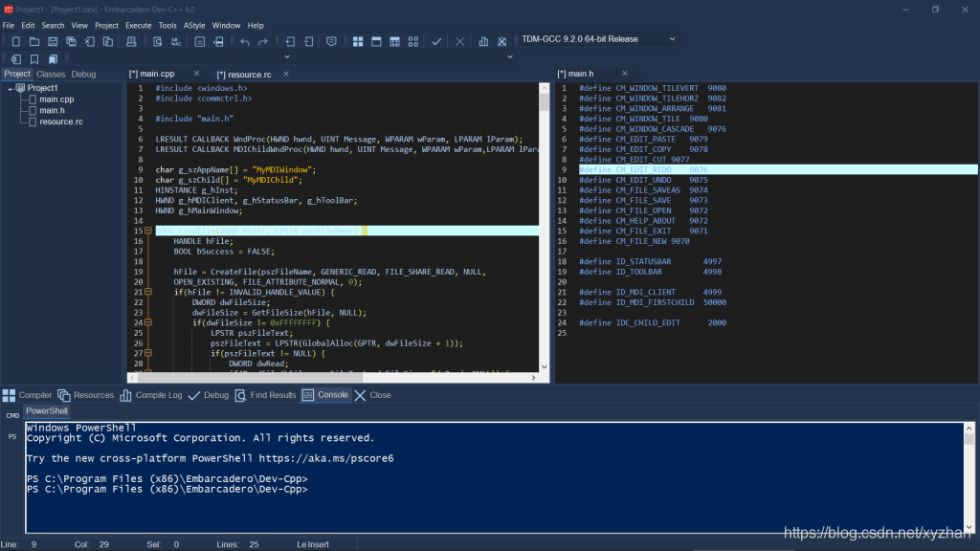The height and width of the screenshot is (551, 980).
Task: Click the Unindent toolbar icon
Action: point(309,42)
